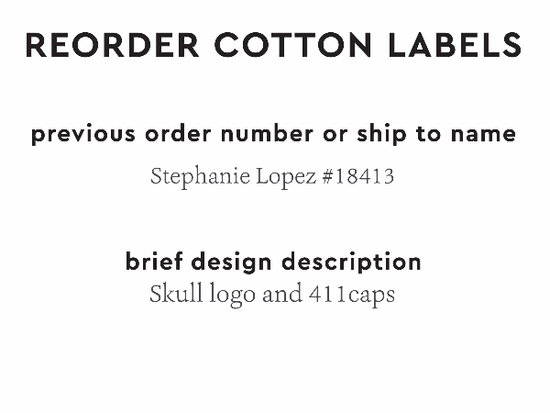Click the word logo in the description
This screenshot has width=550, height=413.
click(232, 295)
